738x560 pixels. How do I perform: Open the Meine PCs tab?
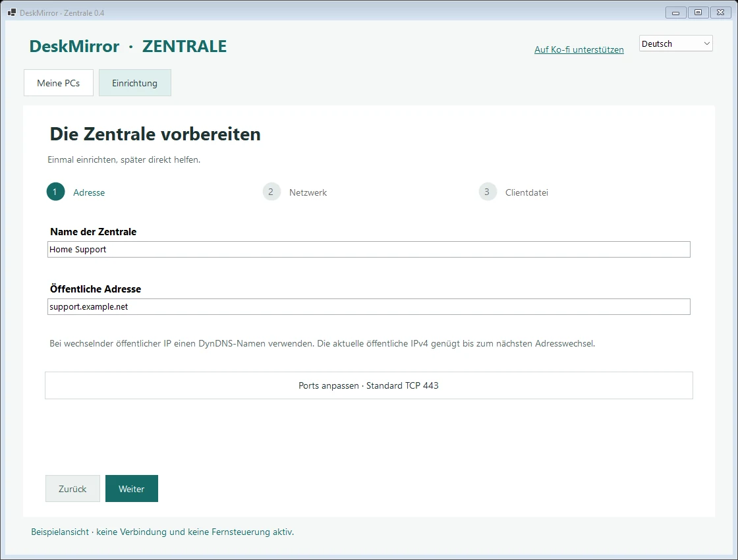tap(59, 83)
